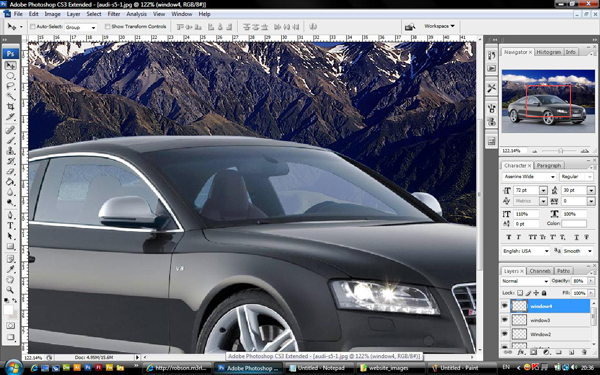Toggle lock image pixels brush icon

[x=528, y=293]
